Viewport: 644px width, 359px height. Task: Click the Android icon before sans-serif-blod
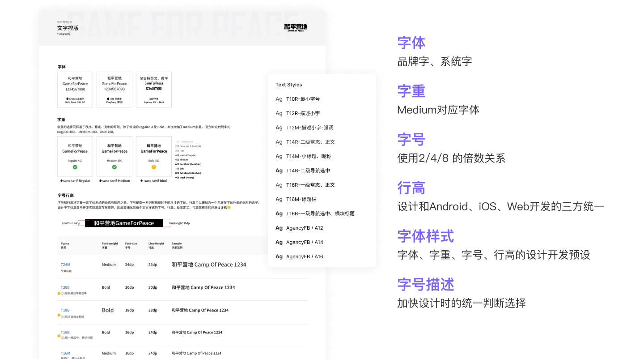point(142,181)
